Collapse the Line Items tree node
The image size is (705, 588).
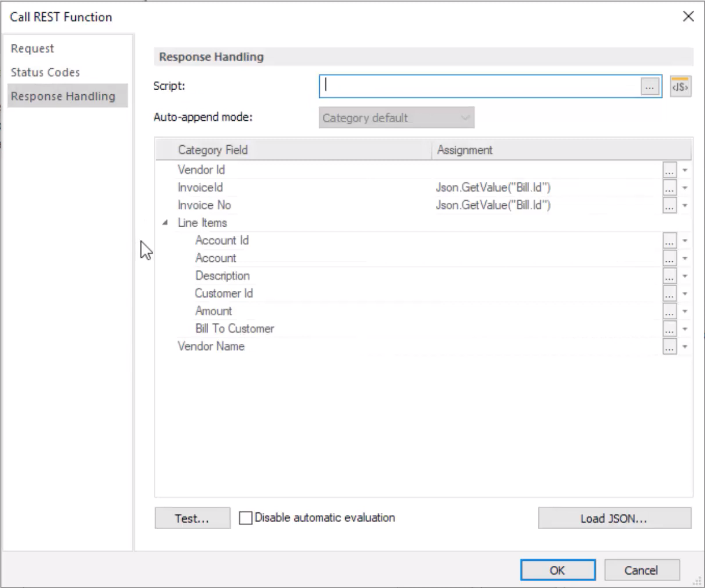[165, 223]
